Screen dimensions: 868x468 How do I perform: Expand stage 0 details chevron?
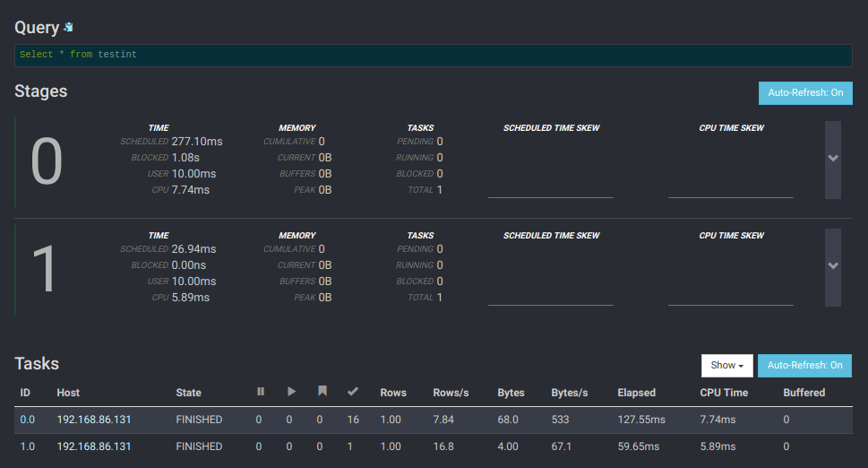(833, 159)
